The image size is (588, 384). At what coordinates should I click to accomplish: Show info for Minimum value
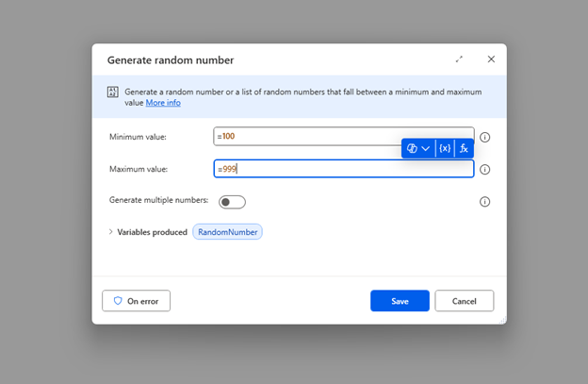(x=485, y=138)
